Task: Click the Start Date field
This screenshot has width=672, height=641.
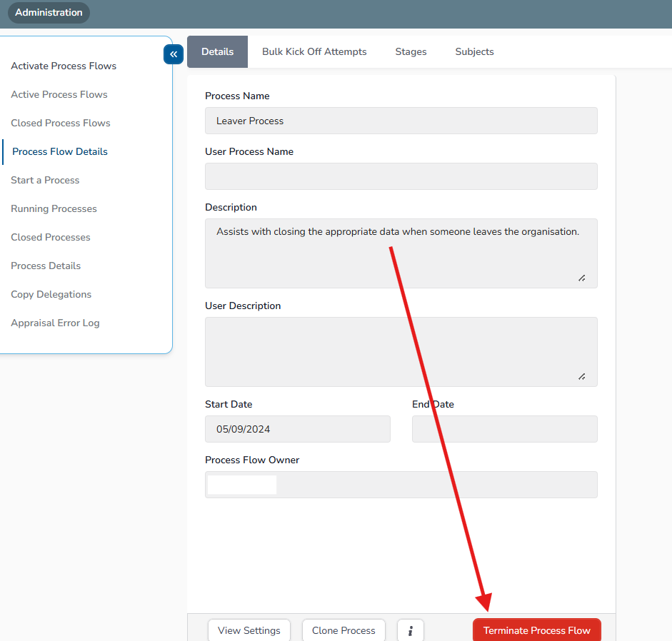Action: [x=297, y=429]
